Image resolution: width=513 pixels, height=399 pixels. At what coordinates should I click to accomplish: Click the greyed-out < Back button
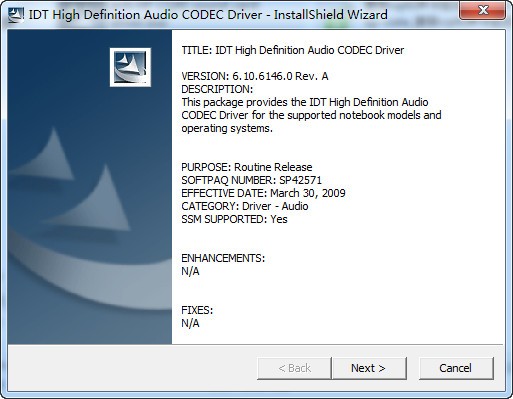click(x=294, y=368)
